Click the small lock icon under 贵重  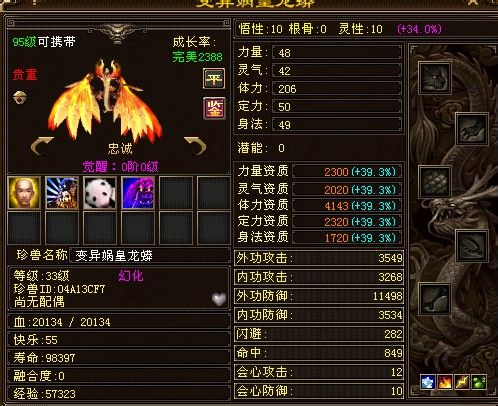20,97
